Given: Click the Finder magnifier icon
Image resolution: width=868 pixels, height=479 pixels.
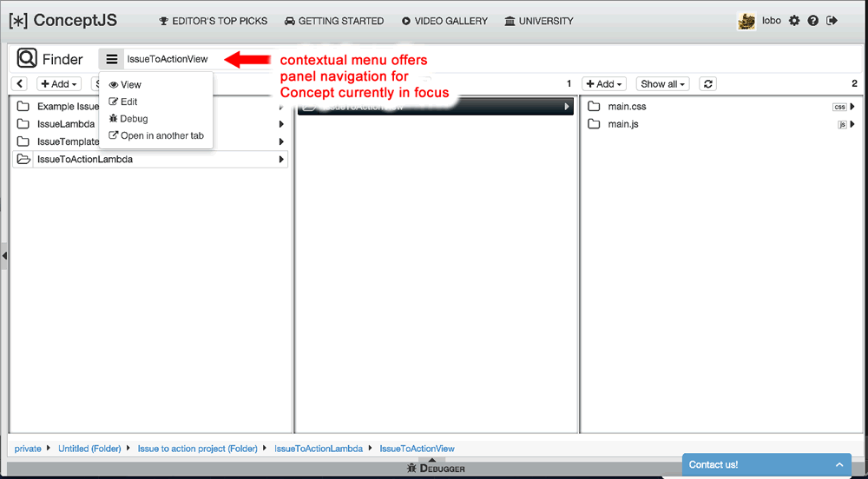Looking at the screenshot, I should [27, 58].
